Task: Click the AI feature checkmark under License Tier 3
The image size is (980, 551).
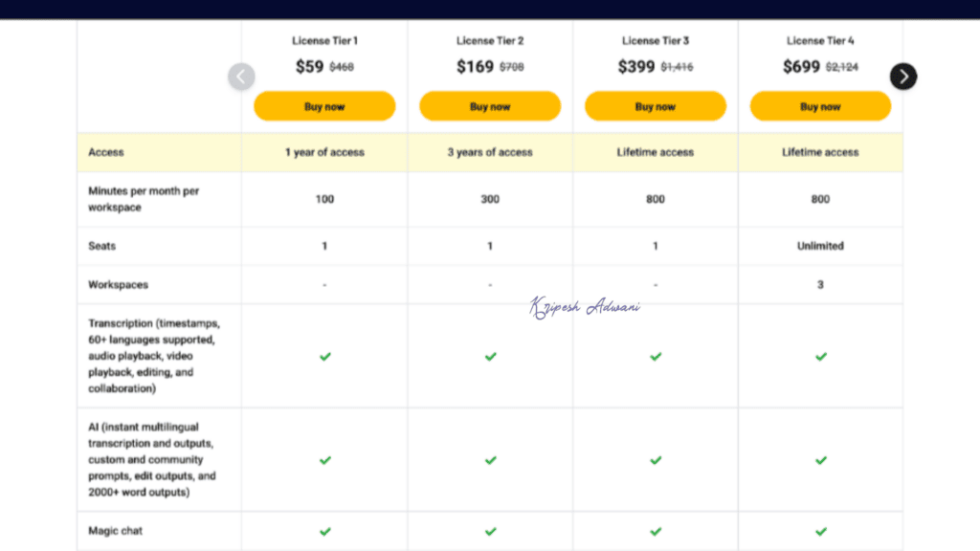Action: click(656, 460)
